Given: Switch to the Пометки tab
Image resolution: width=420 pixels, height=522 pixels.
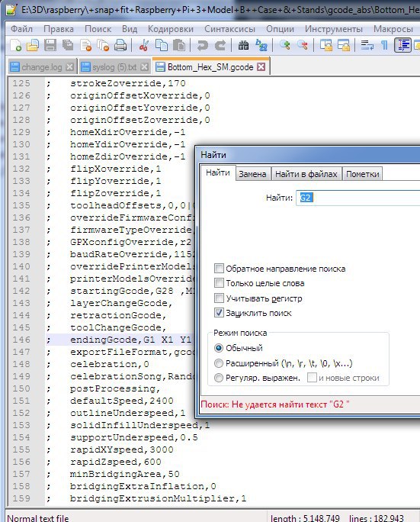Looking at the screenshot, I should [x=363, y=174].
